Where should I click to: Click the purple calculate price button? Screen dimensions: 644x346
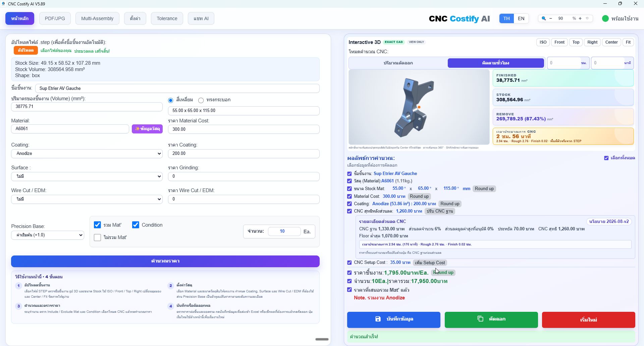pos(165,261)
